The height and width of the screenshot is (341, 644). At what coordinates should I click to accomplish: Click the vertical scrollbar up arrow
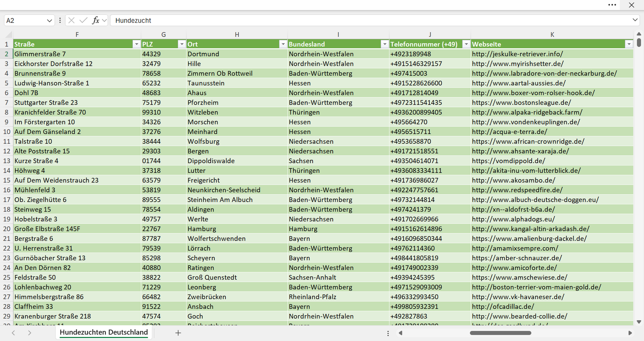point(639,34)
